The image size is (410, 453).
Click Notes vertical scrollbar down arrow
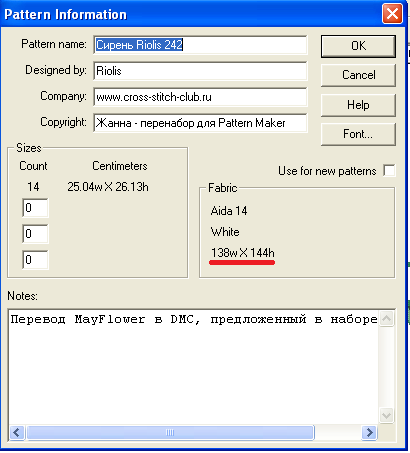click(x=387, y=415)
